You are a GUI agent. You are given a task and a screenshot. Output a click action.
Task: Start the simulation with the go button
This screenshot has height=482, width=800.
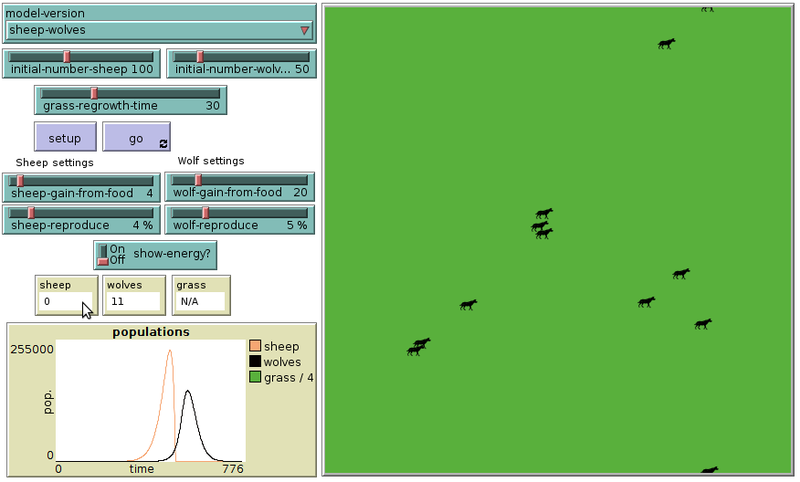coord(137,138)
